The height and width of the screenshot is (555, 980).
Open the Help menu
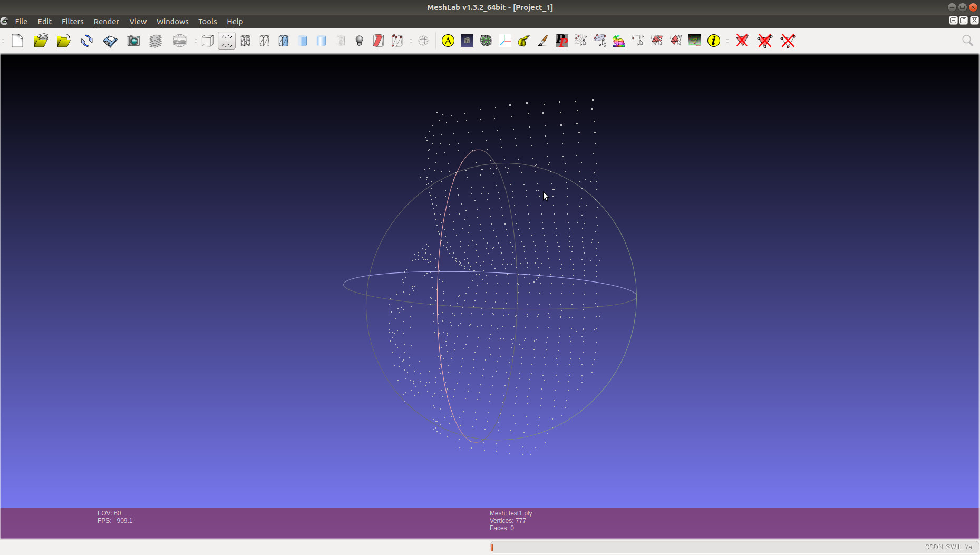[235, 22]
